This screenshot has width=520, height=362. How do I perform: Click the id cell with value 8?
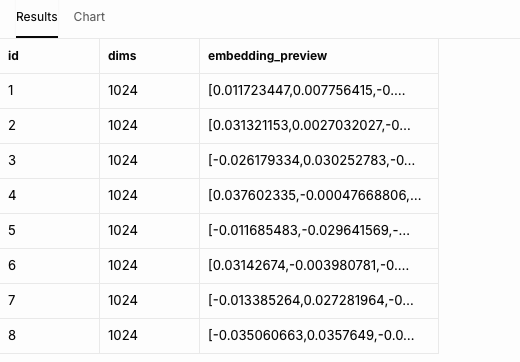click(x=49, y=336)
